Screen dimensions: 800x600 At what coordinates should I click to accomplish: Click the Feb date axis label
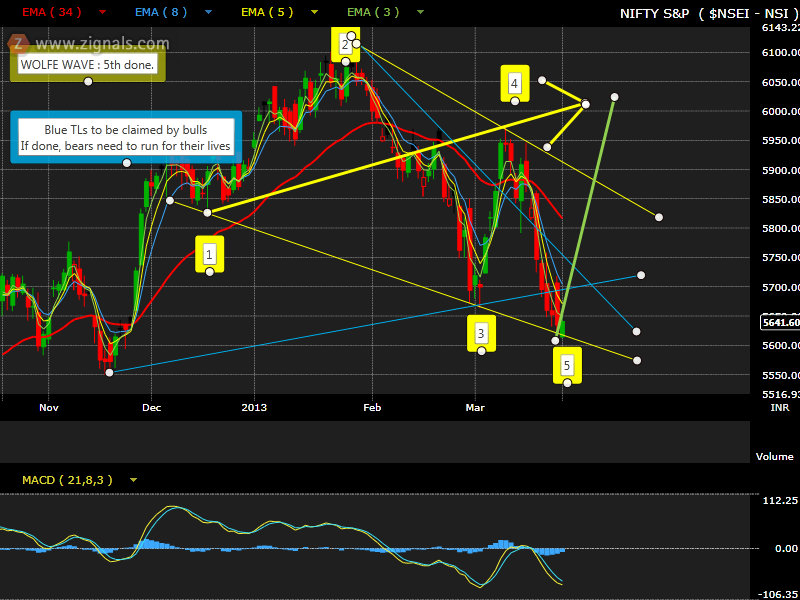coord(372,408)
